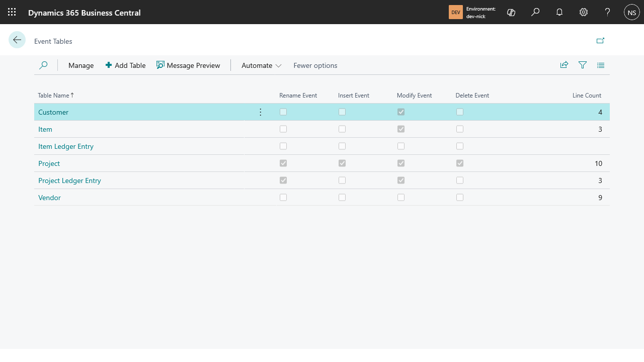Show notifications bell

tap(559, 12)
